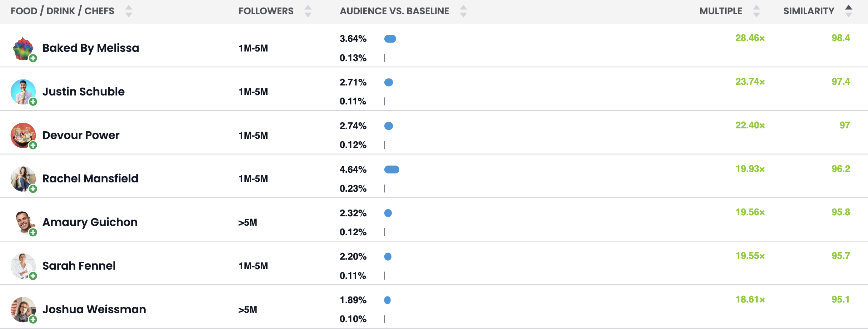This screenshot has height=329, width=868.
Task: Click Devour Power's profile picture
Action: (x=23, y=136)
